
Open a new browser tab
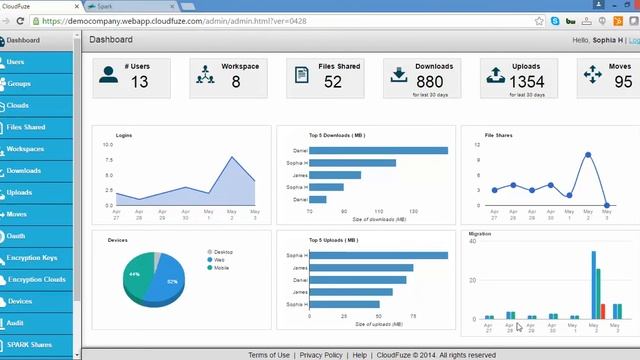click(x=188, y=7)
